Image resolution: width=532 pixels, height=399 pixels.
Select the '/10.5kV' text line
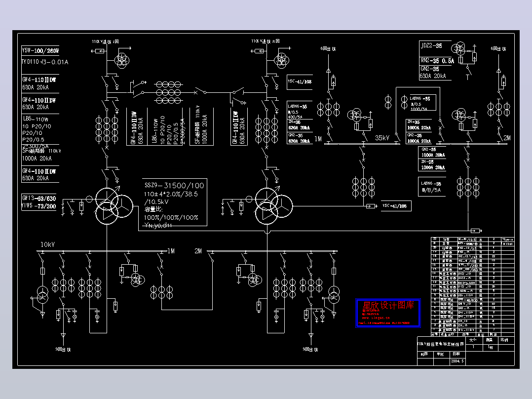pos(156,201)
